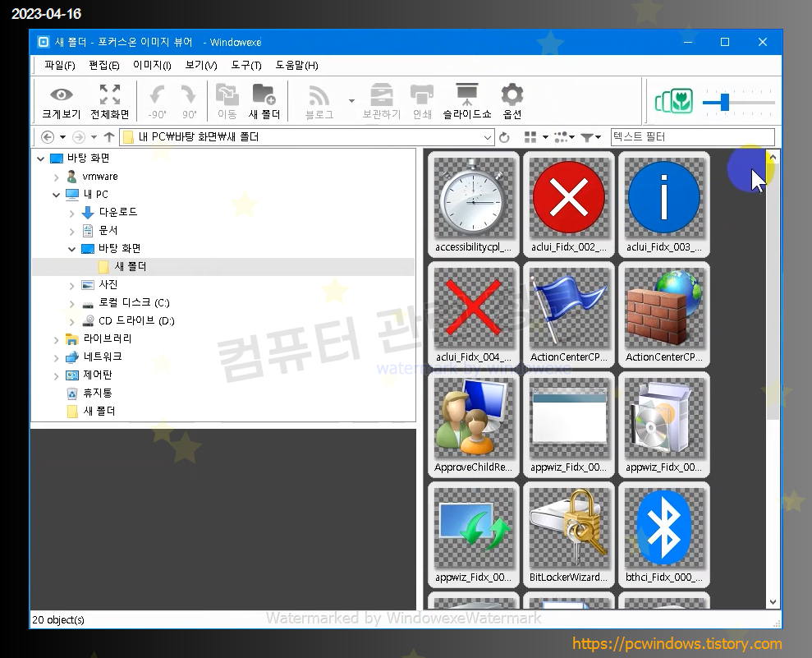
Task: Expand the 다운로드 tree node
Action: 72,213
